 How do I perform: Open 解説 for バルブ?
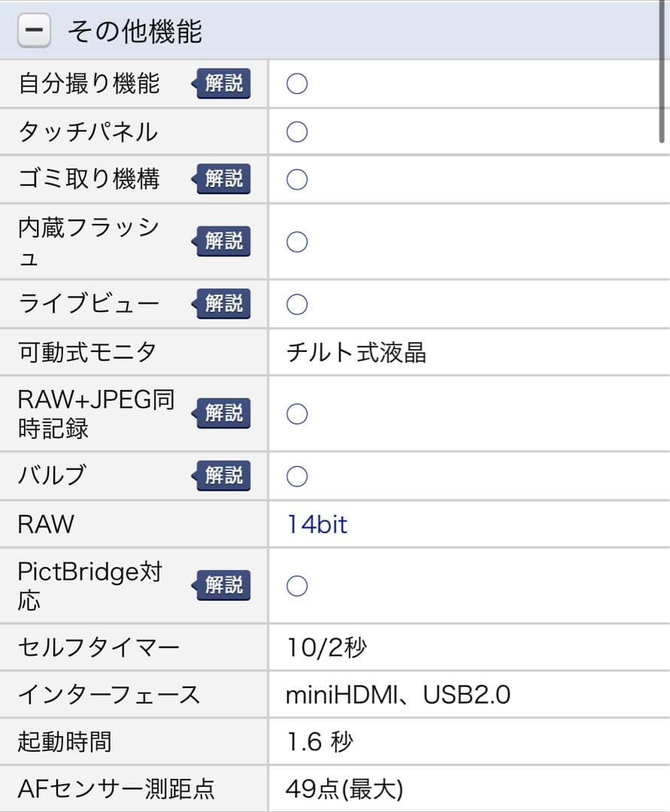222,475
